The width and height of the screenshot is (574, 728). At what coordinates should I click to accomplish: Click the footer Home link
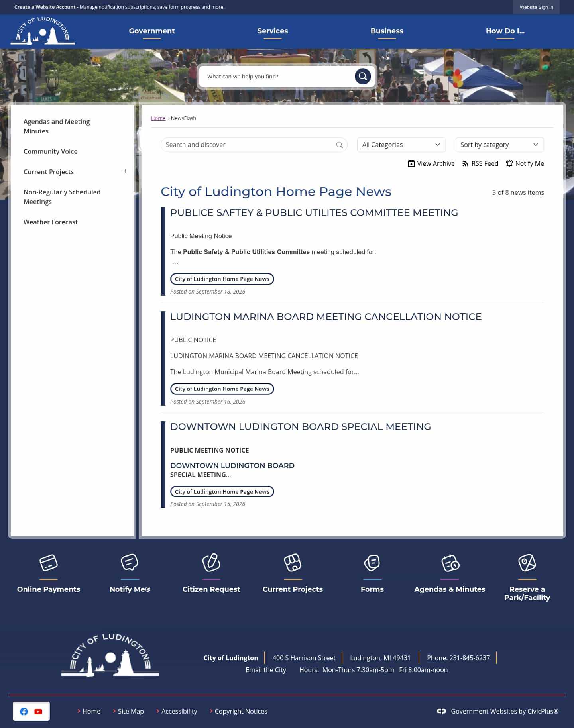pos(91,711)
